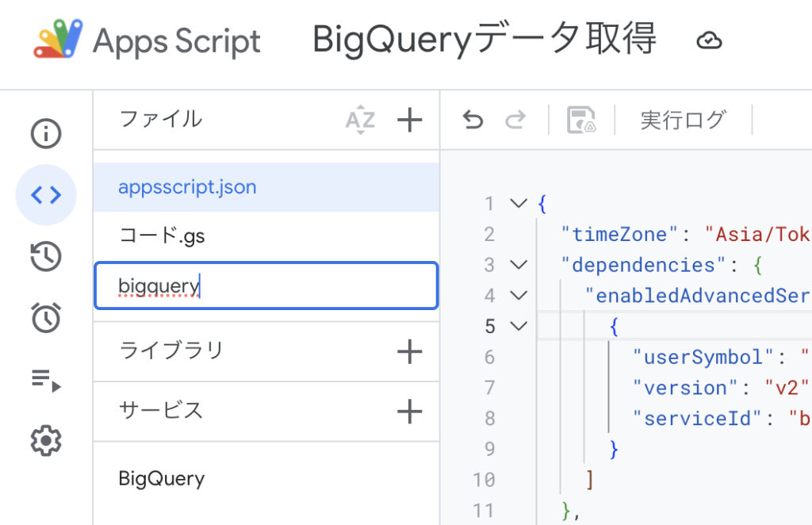This screenshot has width=812, height=525.
Task: Collapse enabledAdvancedServices fold at line 4
Action: [519, 295]
